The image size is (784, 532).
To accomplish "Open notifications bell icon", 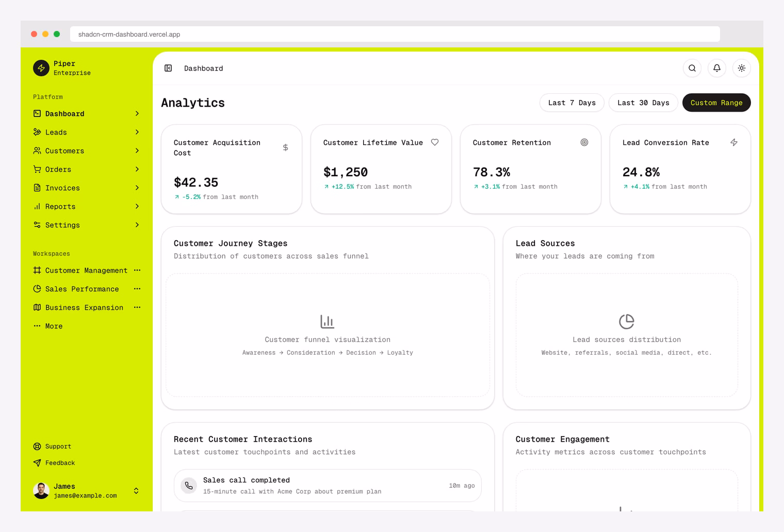I will click(x=717, y=68).
